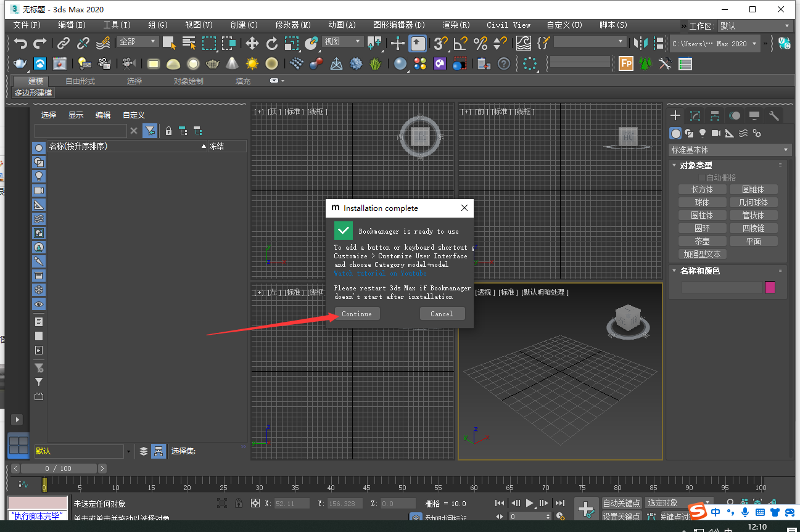Open the 修改器(M) menu
Image resolution: width=800 pixels, height=532 pixels.
[x=293, y=25]
